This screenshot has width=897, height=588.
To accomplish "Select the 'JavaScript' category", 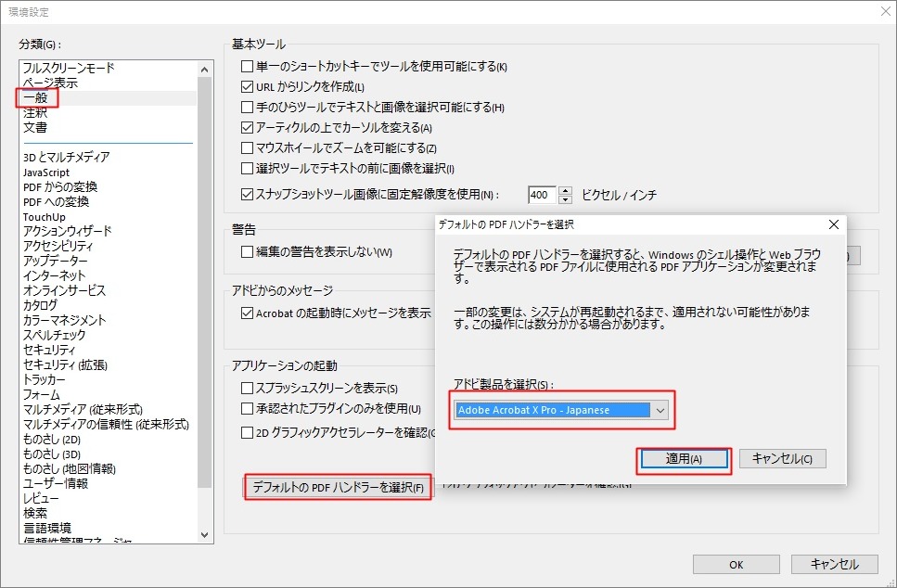I will click(x=46, y=173).
